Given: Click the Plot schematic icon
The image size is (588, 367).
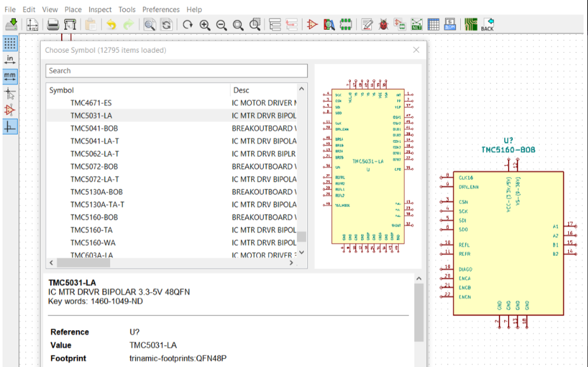Looking at the screenshot, I should point(70,25).
